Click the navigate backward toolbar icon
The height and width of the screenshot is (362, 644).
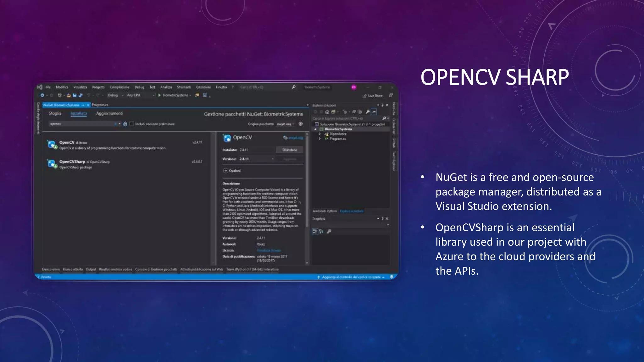click(42, 95)
